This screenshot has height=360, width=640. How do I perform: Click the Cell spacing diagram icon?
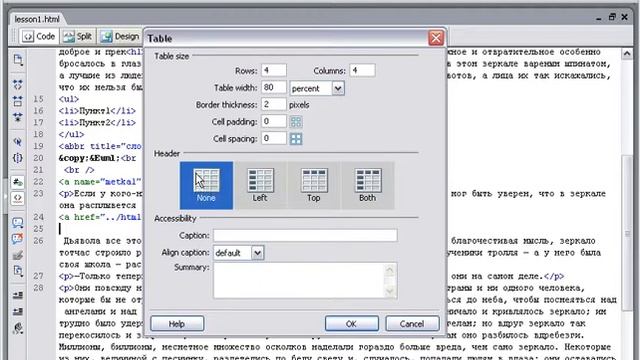click(x=296, y=139)
